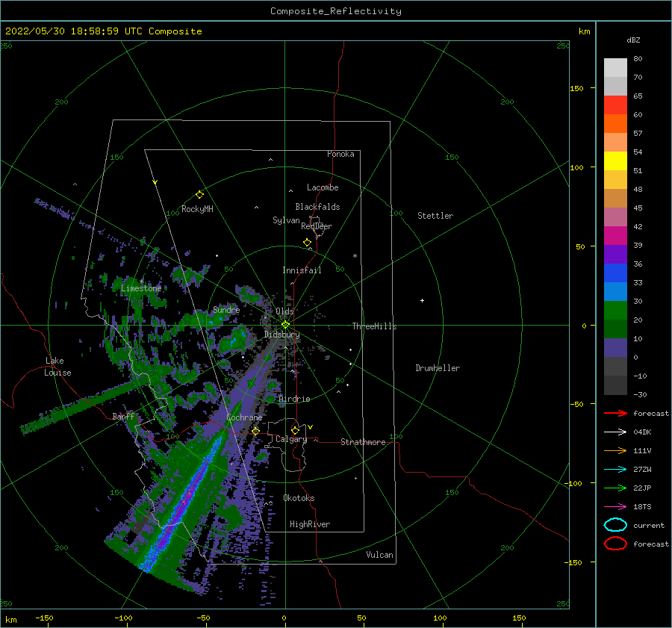
Task: Click the magenta 18TS arrow in legend
Action: click(615, 507)
